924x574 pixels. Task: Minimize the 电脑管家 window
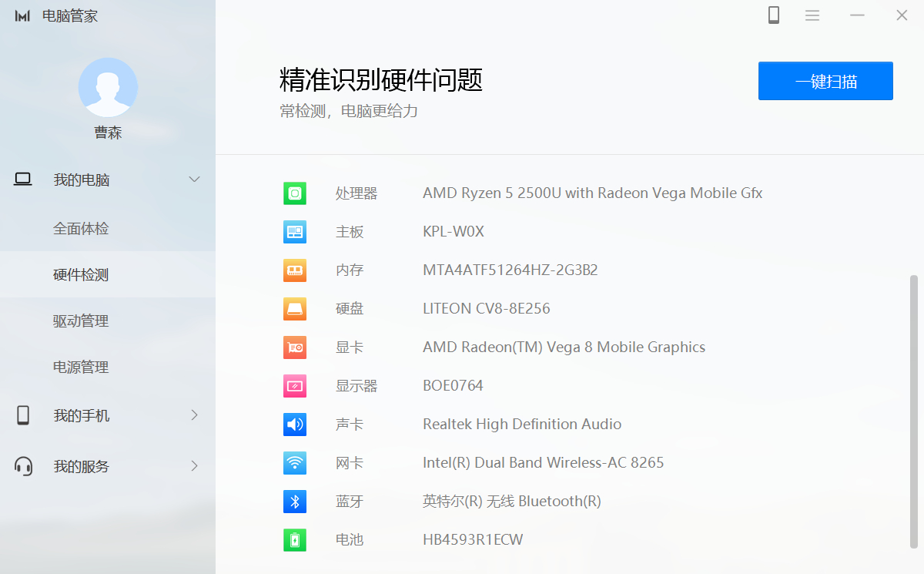tap(857, 15)
